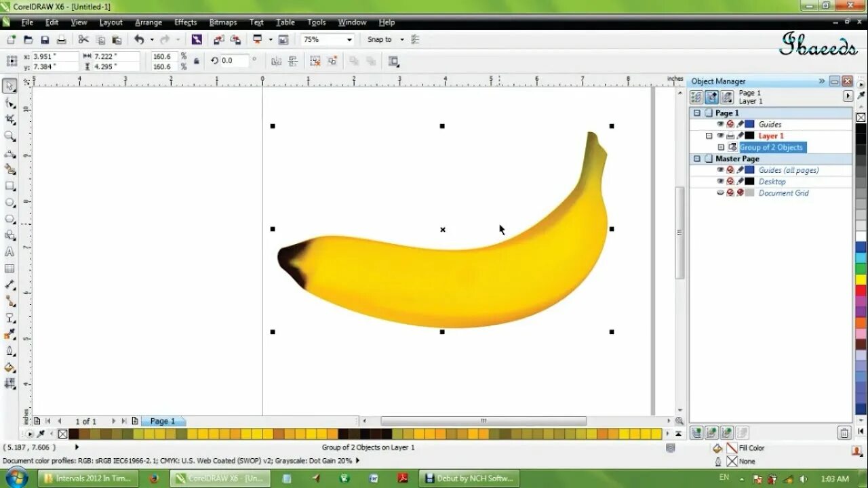Toggle Edit Across Layers in Object Manager
Image resolution: width=868 pixels, height=488 pixels.
point(712,98)
